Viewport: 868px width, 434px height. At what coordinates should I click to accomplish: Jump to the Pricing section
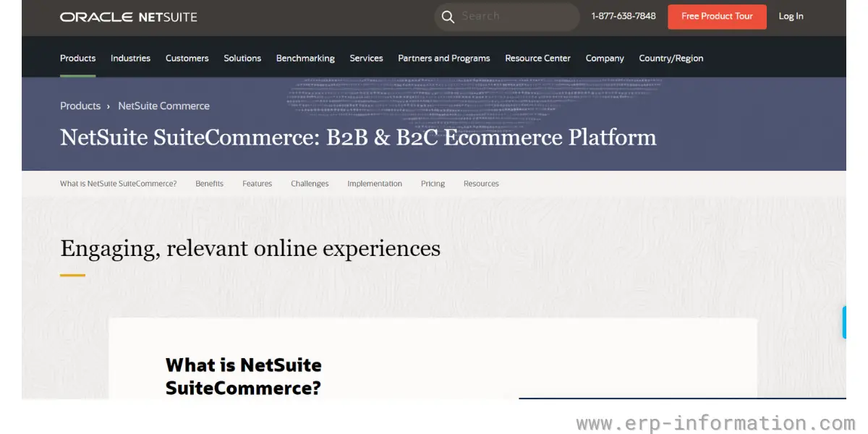click(x=433, y=184)
